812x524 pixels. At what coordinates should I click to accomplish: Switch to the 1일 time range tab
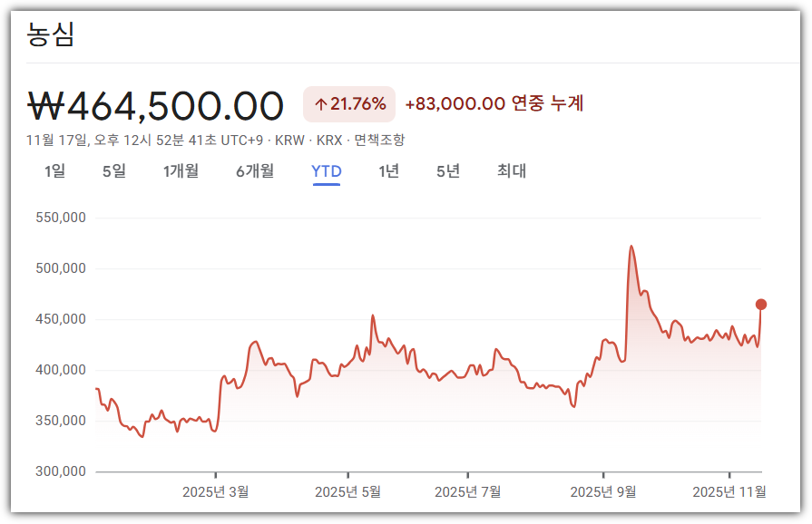click(x=53, y=171)
